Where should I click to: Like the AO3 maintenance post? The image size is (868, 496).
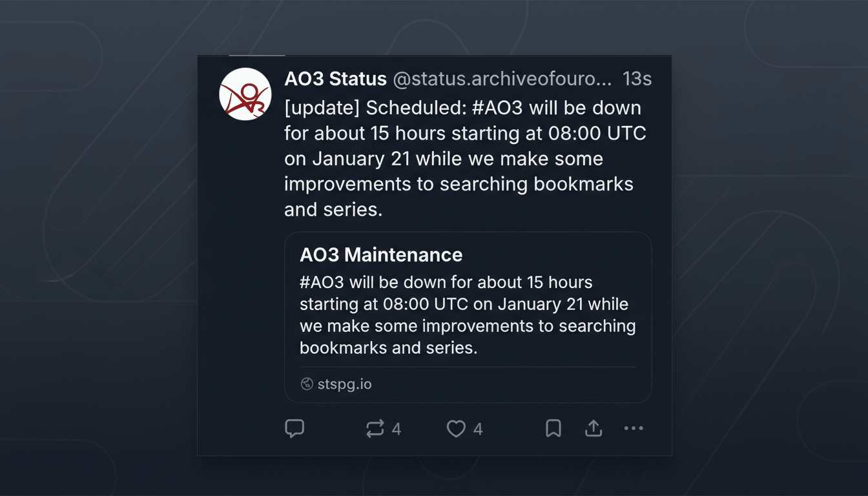point(456,428)
